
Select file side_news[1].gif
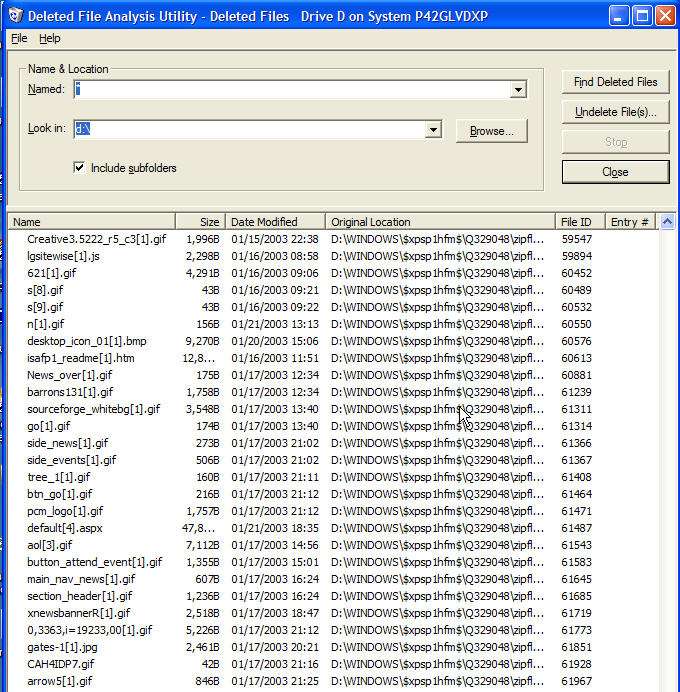click(68, 443)
